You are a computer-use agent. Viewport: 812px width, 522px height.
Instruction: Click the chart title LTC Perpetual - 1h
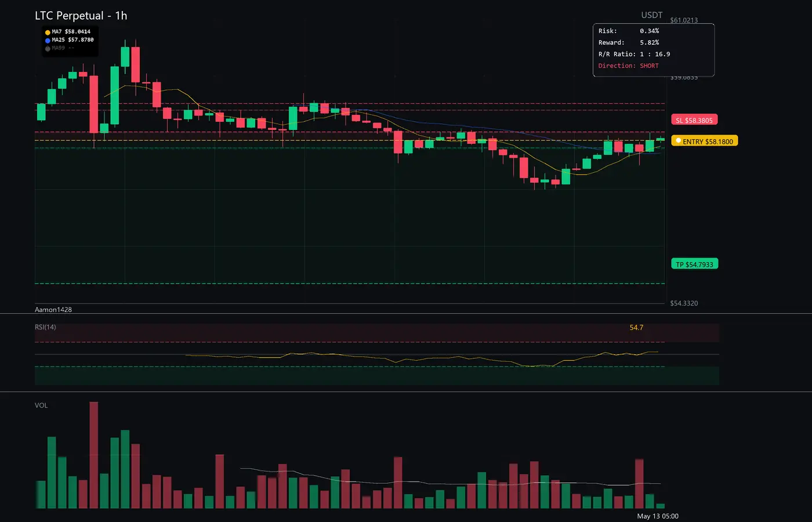coord(81,16)
